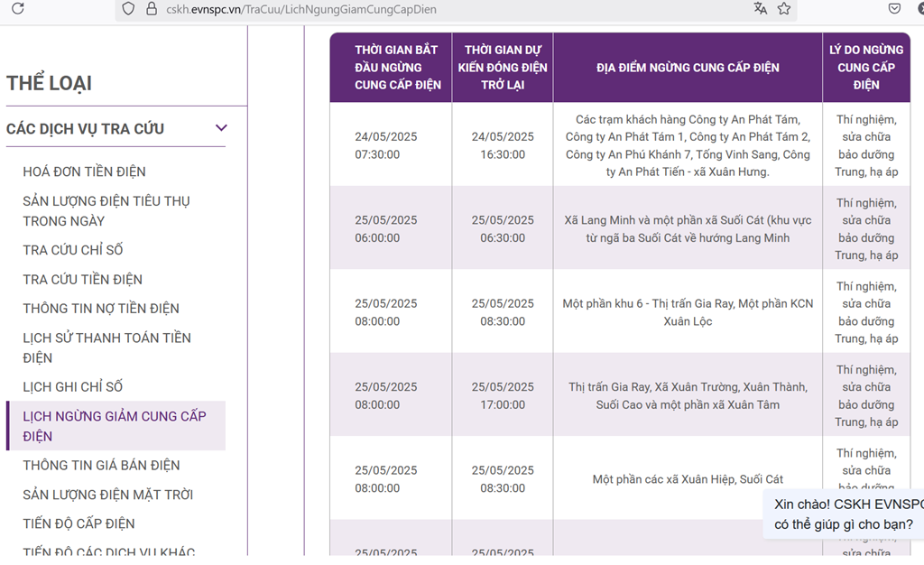This screenshot has height=565, width=924.
Task: Select LỊCH NGỪNG GIẢM CUNG CẤP ĐIỆN
Action: [x=116, y=426]
